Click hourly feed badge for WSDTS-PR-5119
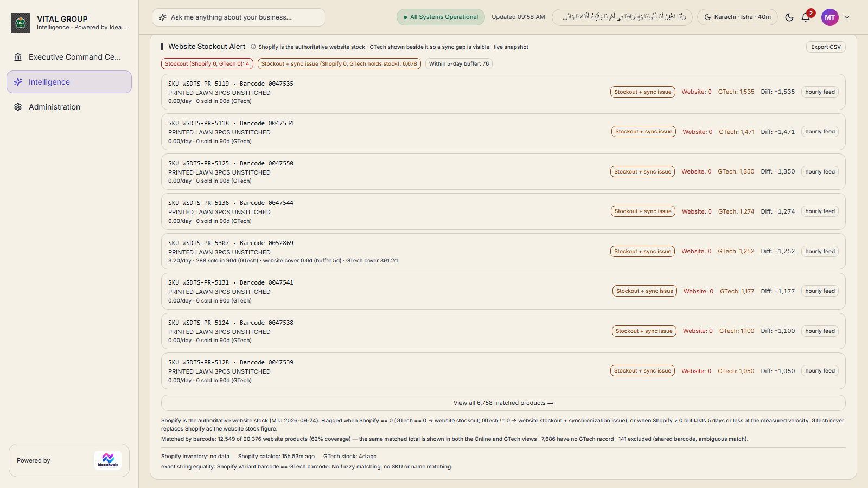 point(820,92)
